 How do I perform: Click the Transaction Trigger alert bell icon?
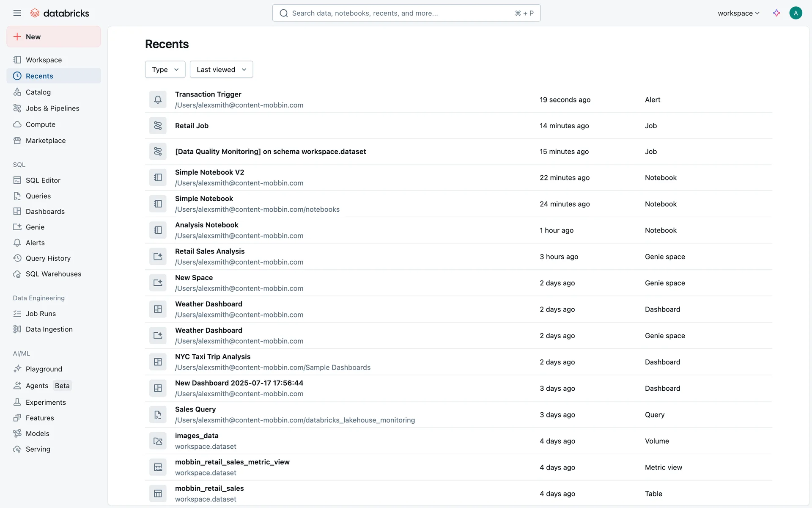(x=158, y=100)
